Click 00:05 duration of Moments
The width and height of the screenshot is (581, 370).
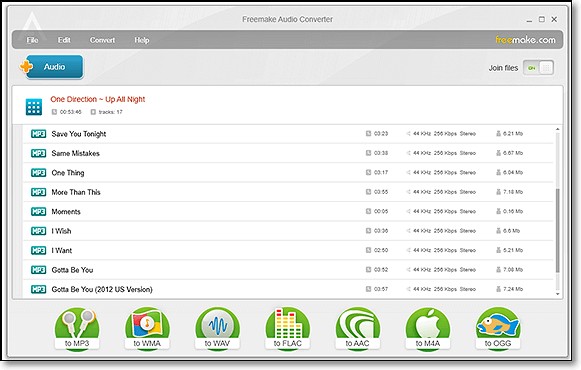381,211
